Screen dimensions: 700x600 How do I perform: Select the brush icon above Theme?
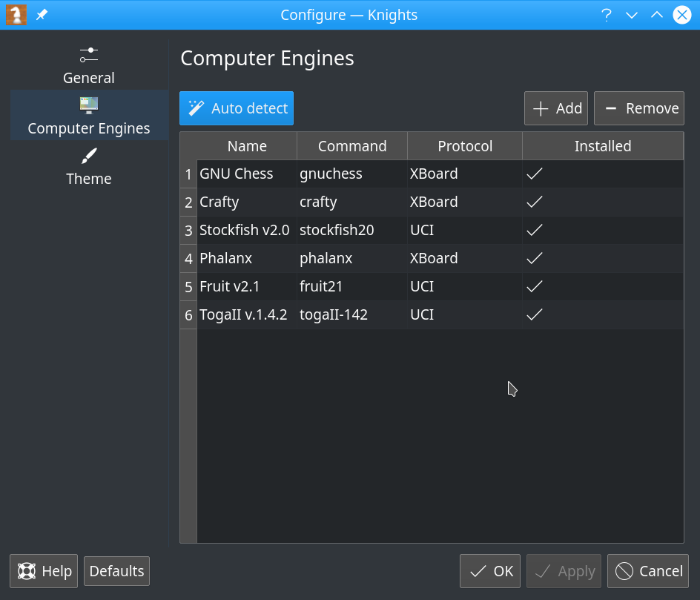pyautogui.click(x=88, y=155)
